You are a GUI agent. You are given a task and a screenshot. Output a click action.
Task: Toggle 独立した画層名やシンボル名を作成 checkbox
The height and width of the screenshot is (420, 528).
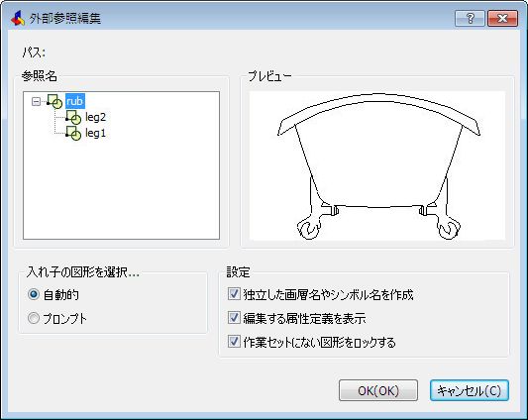[234, 294]
